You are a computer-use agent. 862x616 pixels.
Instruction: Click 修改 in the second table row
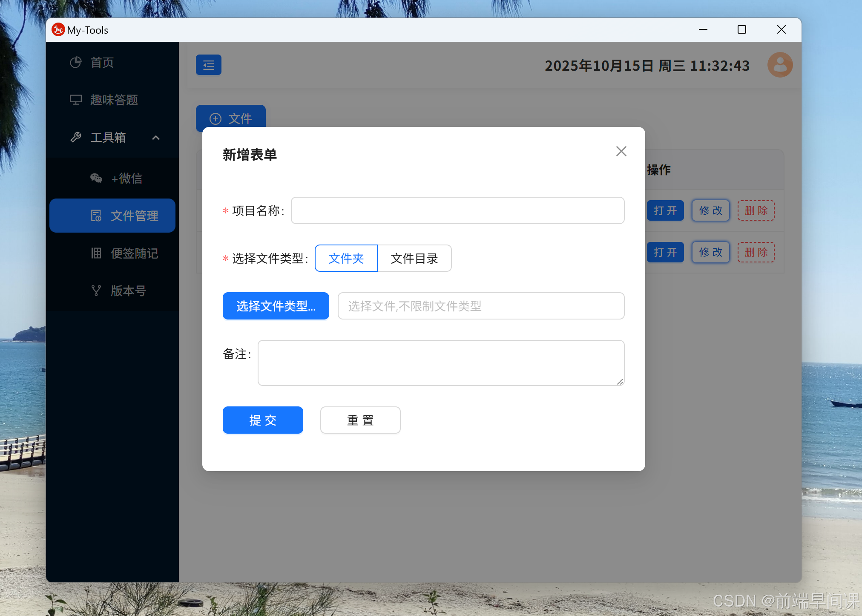pos(711,252)
